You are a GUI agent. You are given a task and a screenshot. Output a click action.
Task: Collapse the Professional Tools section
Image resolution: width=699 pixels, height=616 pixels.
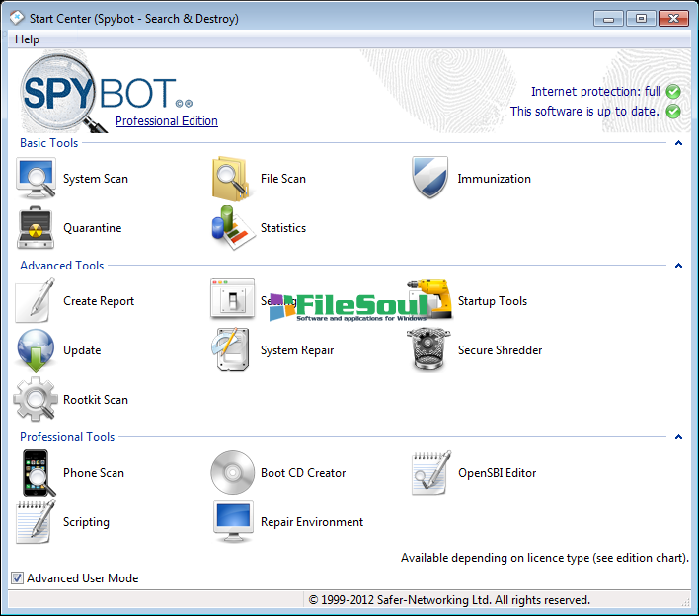(678, 437)
